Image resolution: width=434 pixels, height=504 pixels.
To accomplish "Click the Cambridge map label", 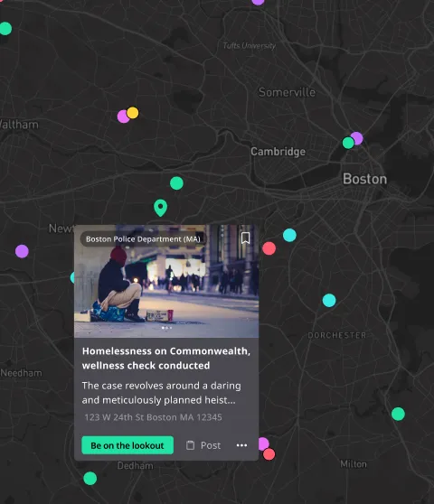I will coord(278,152).
